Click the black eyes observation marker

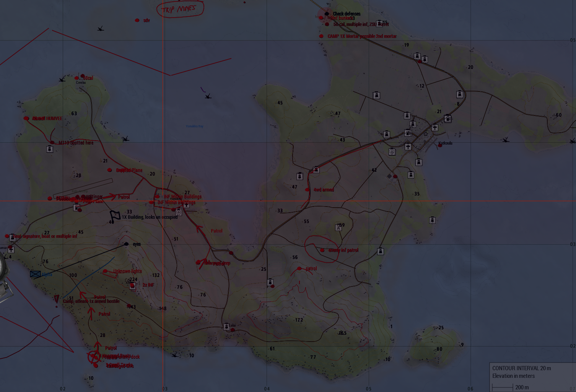(x=127, y=244)
